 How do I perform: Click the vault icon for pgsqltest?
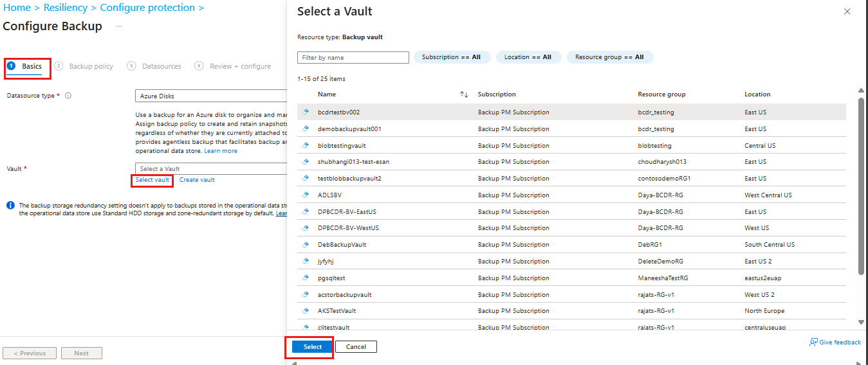pyautogui.click(x=306, y=278)
